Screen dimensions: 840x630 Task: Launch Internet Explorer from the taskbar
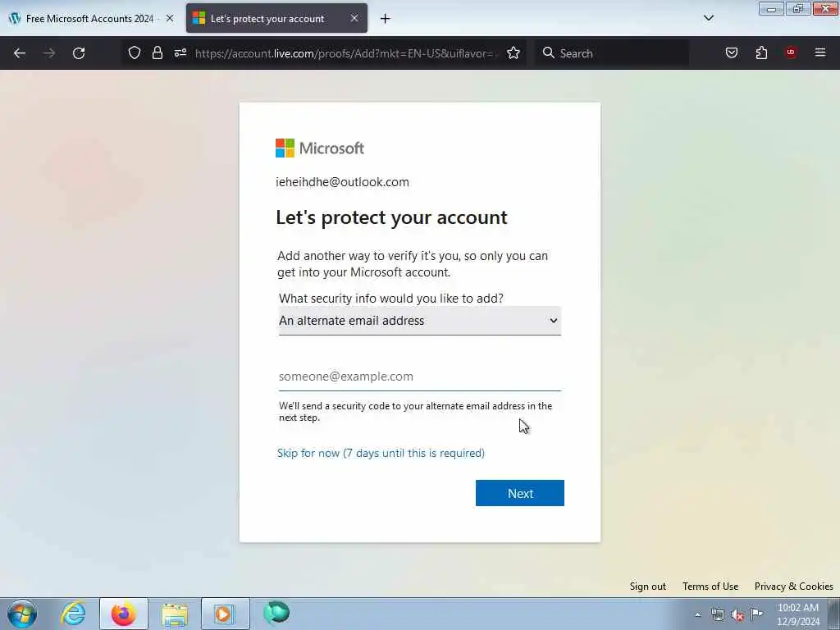coord(73,614)
